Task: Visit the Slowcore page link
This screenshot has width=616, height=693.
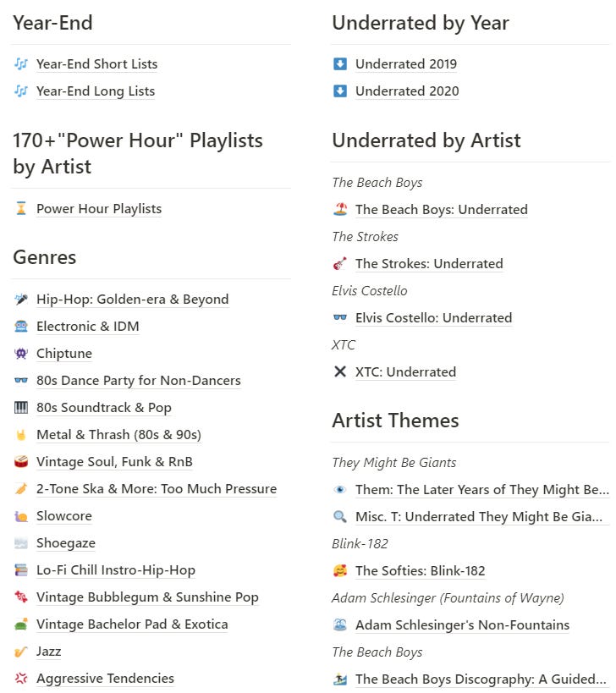Action: (x=64, y=516)
